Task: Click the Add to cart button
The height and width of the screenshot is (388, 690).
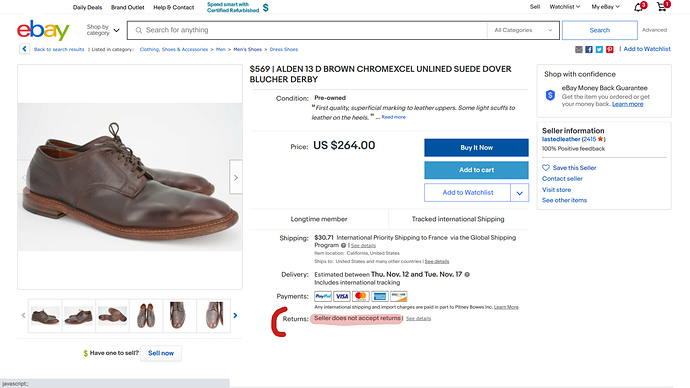Action: point(476,170)
